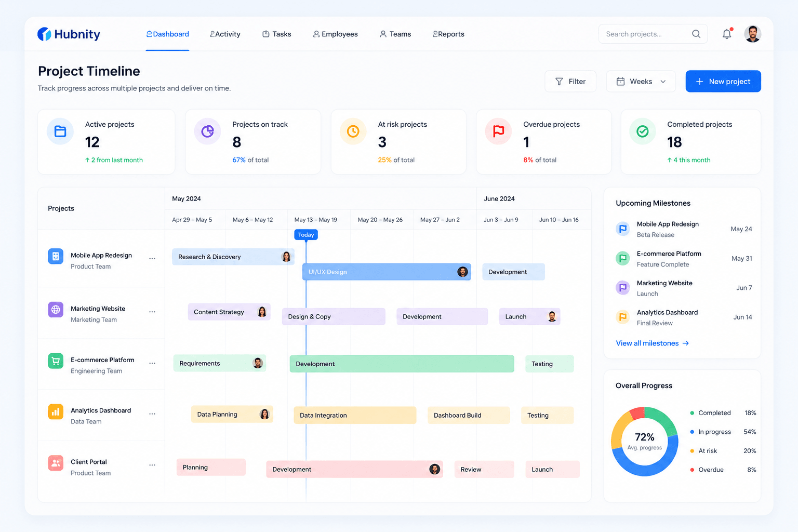Image resolution: width=798 pixels, height=532 pixels.
Task: Click the Completed projects checkmark icon
Action: pos(643,131)
